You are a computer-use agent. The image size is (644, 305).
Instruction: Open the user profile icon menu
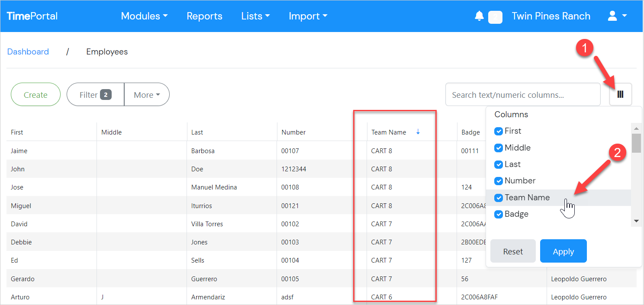point(617,16)
